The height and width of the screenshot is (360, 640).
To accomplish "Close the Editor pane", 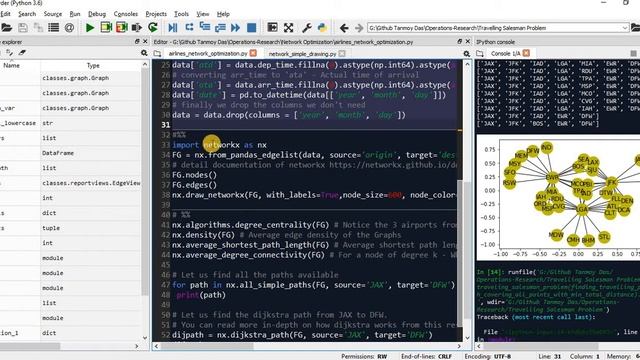I will click(468, 42).
